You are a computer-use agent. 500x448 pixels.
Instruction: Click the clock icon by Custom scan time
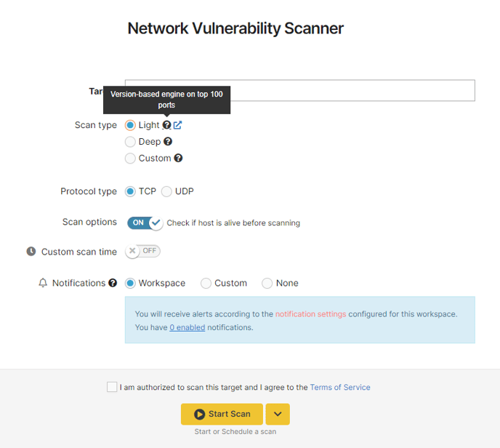click(x=31, y=252)
